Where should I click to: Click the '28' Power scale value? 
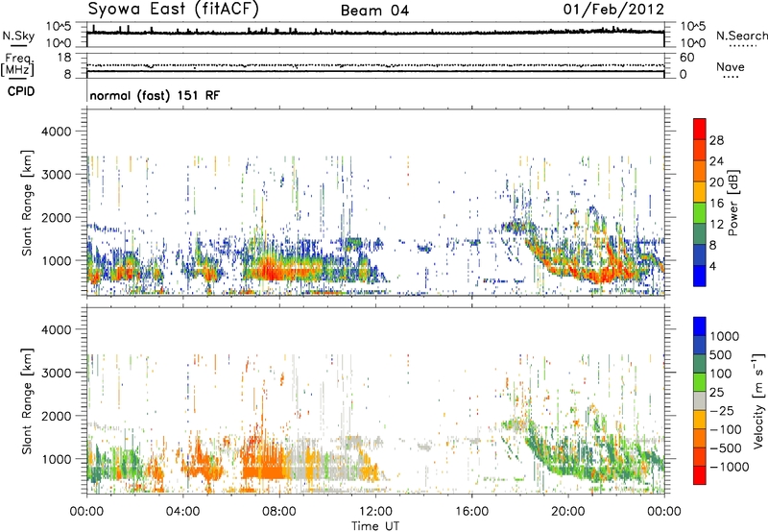pyautogui.click(x=716, y=140)
